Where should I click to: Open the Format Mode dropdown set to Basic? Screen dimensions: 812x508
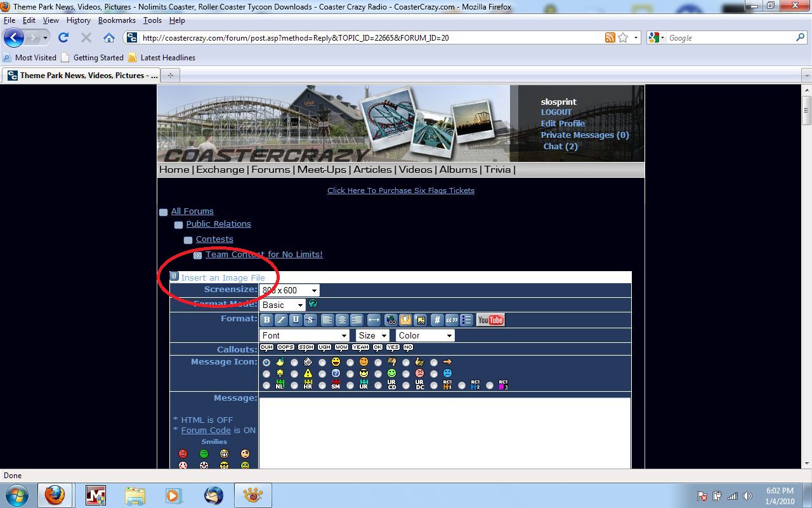pyautogui.click(x=282, y=305)
